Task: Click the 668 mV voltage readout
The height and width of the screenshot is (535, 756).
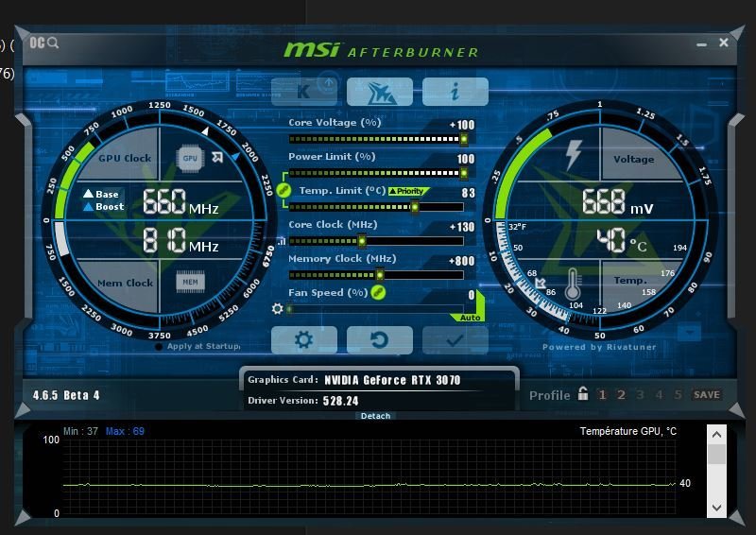Action: [618, 201]
